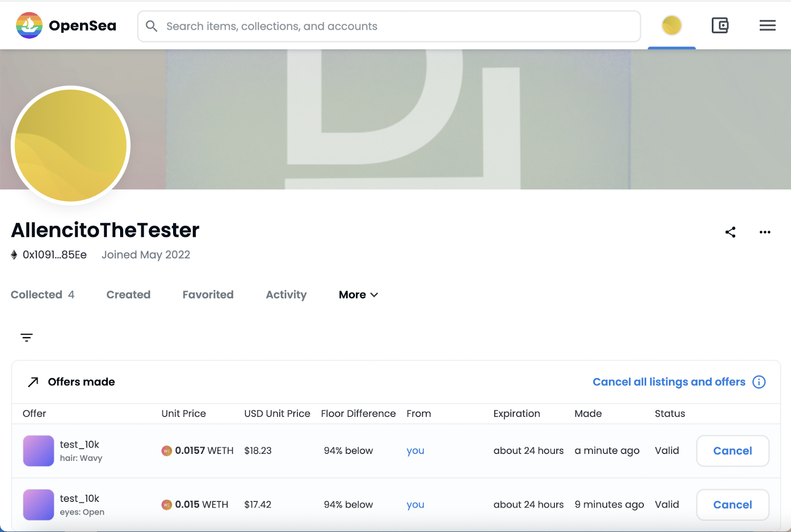Toggle the filter list icon
791x532 pixels.
[x=27, y=338]
